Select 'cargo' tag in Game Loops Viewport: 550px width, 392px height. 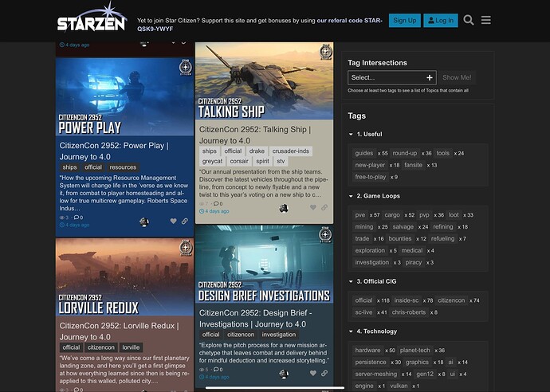(392, 215)
